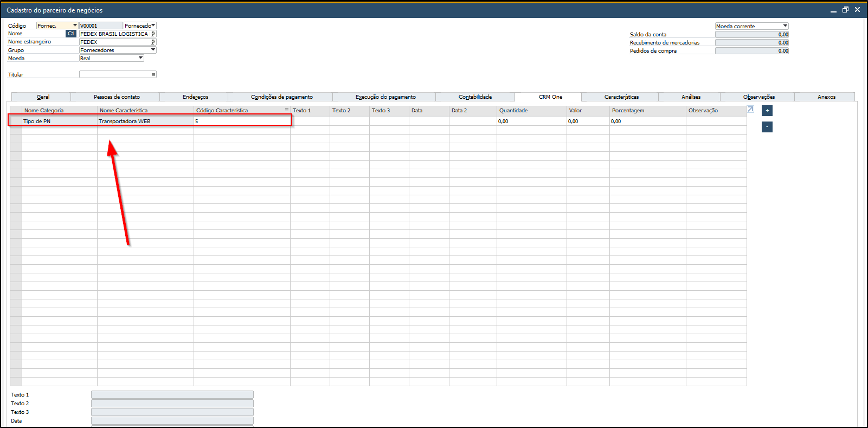Click the Texto 1 field below grid
868x428 pixels.
172,395
